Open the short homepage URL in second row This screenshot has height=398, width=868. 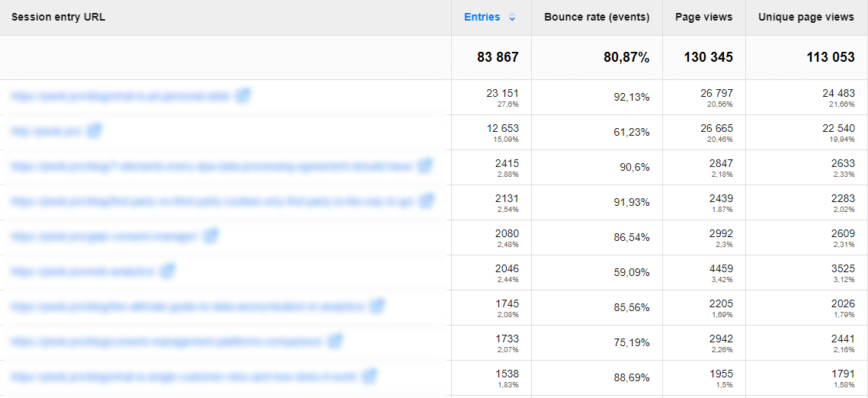[46, 132]
